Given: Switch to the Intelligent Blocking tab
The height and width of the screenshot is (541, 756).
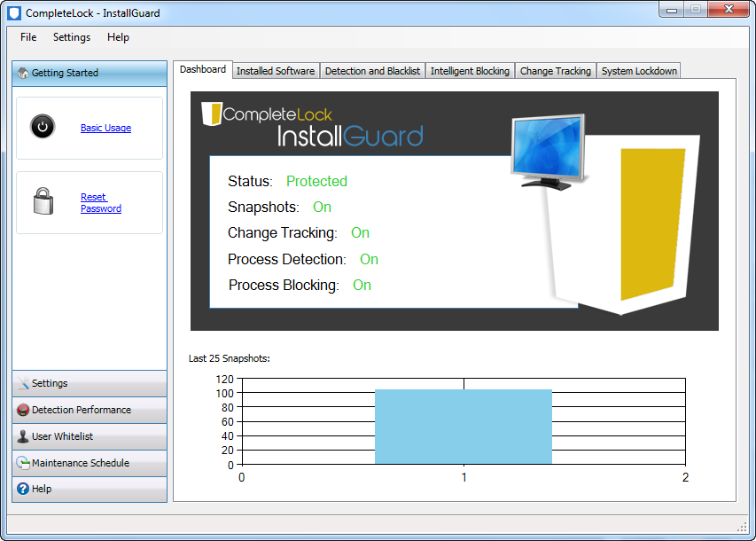Looking at the screenshot, I should (470, 71).
